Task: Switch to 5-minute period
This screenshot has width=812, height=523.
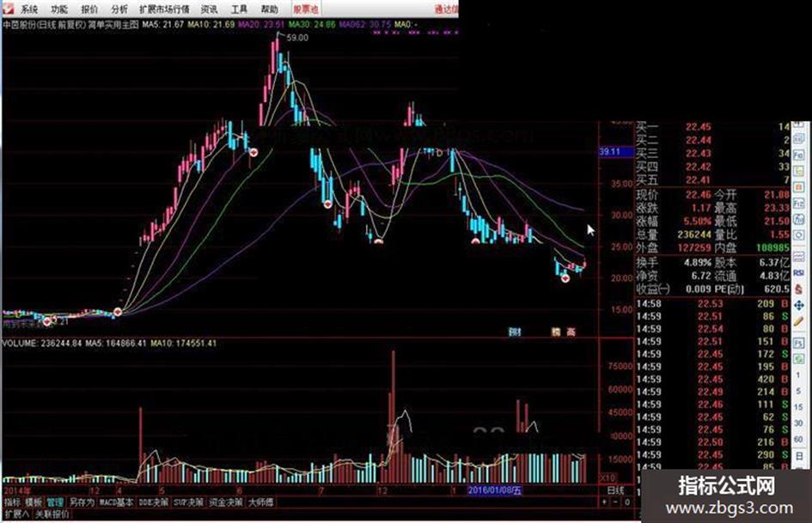Action: [x=798, y=391]
